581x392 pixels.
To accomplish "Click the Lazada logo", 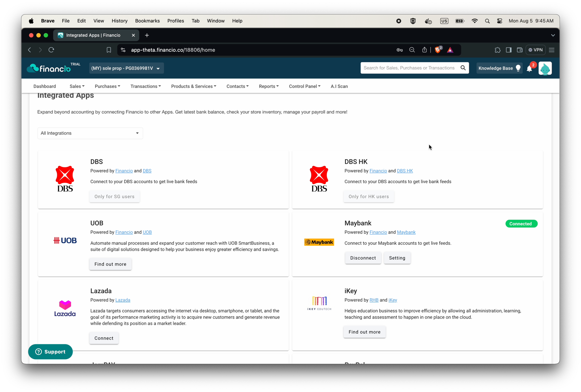I will (x=65, y=309).
